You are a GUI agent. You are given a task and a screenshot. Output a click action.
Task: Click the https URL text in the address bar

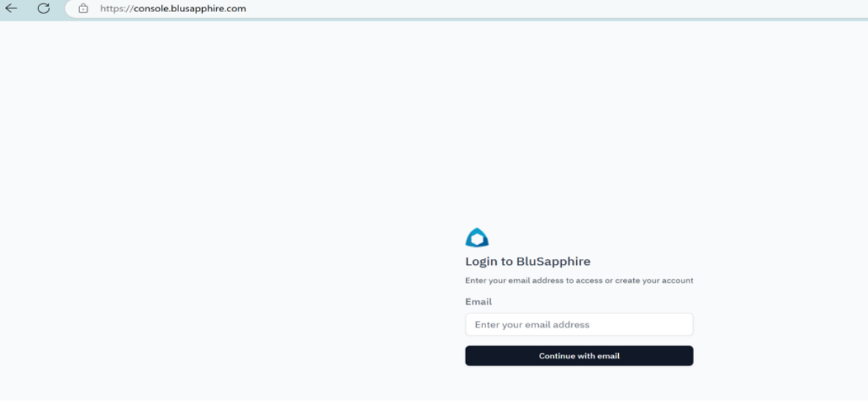pyautogui.click(x=173, y=9)
